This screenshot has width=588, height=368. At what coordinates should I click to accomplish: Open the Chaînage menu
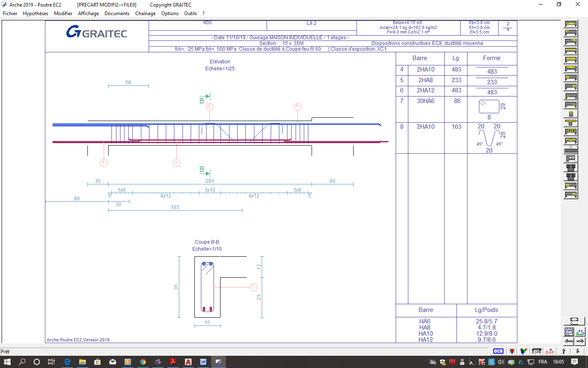[145, 13]
